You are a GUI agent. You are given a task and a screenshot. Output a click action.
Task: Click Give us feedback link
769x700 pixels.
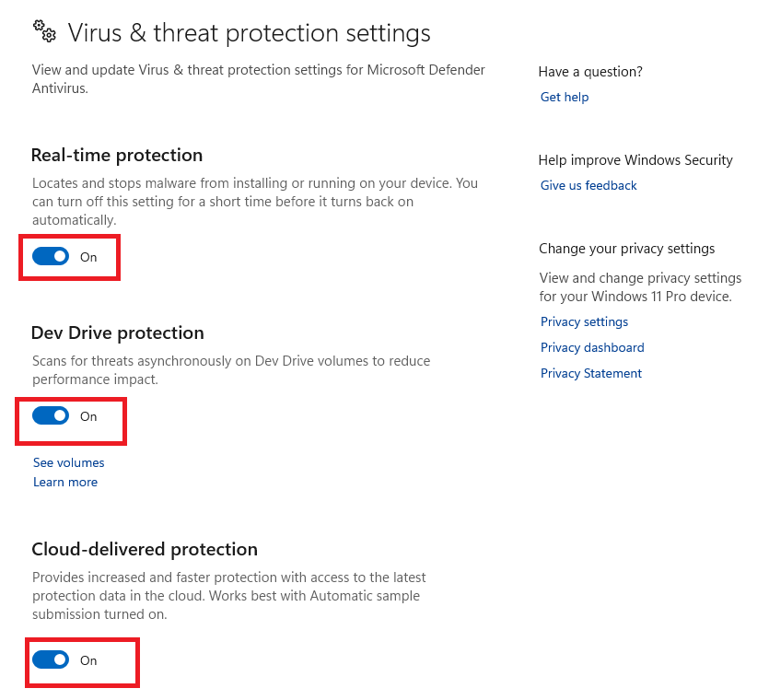[588, 185]
